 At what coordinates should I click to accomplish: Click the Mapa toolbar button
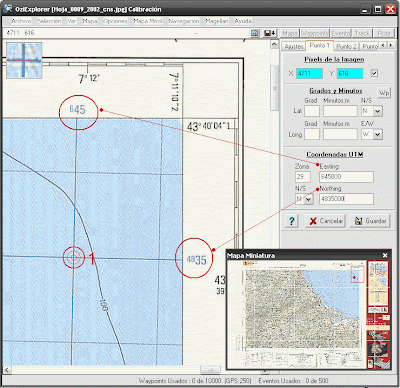pyautogui.click(x=290, y=33)
